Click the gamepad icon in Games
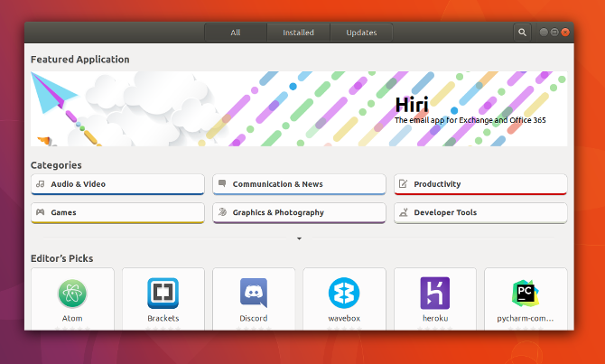Image resolution: width=605 pixels, height=364 pixels. coord(40,212)
